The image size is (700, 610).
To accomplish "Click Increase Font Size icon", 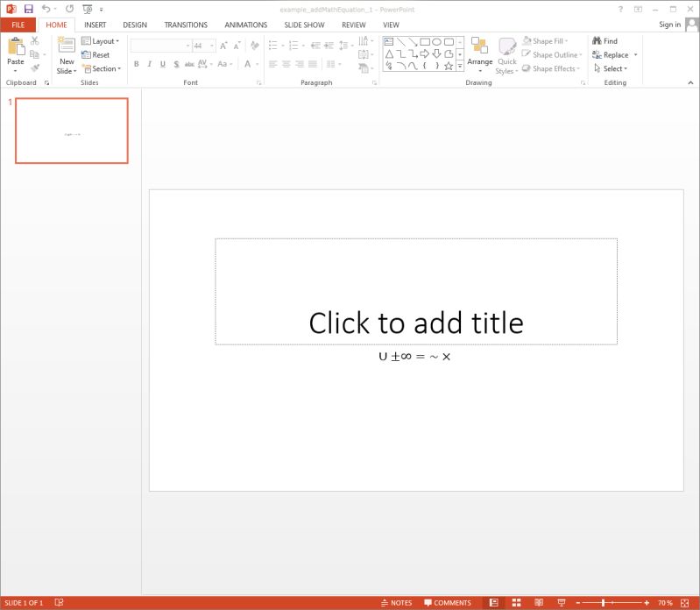I will click(223, 46).
